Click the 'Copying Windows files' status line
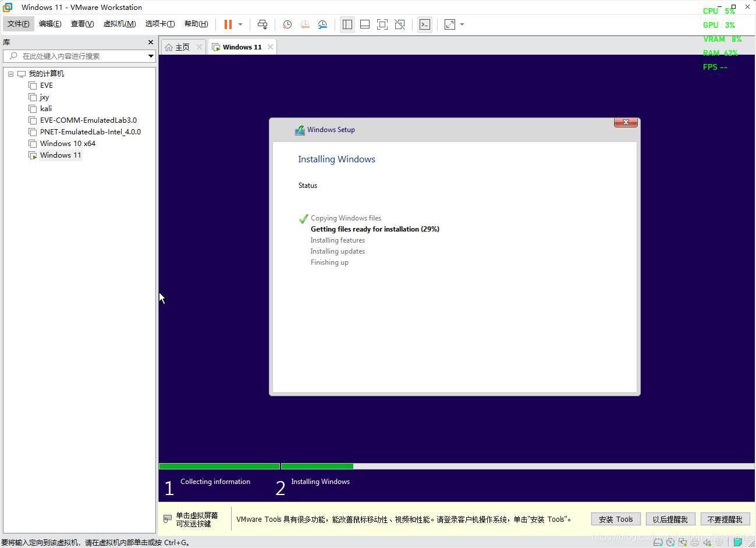Screen dimensions: 756x548 [x=346, y=218]
